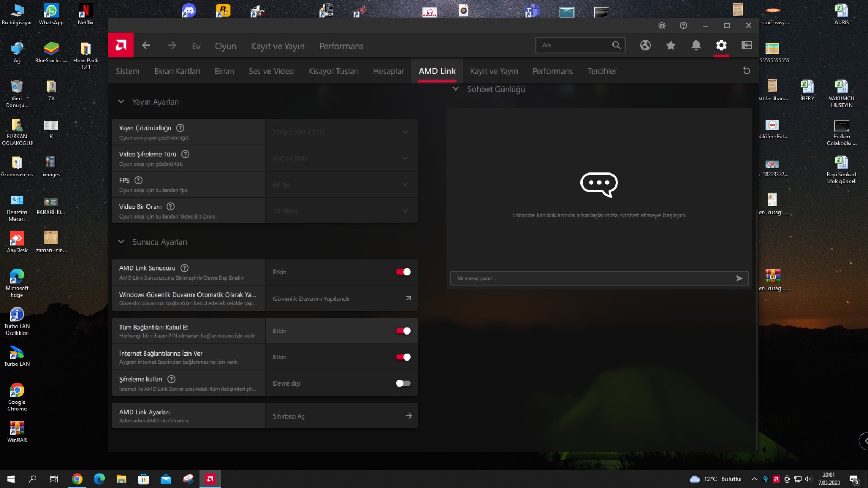Viewport: 868px width, 488px height.
Task: Click Güvenlik Duvarını Yapılandır
Action: point(341,298)
